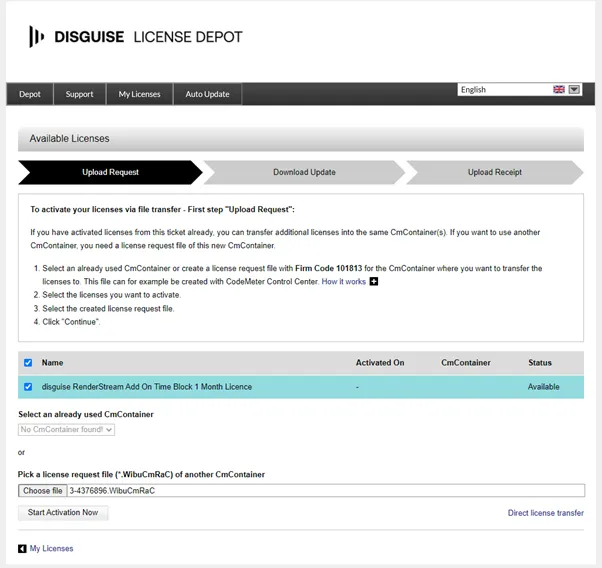The image size is (602, 568).
Task: Open the My Licenses menu item
Action: [x=139, y=94]
